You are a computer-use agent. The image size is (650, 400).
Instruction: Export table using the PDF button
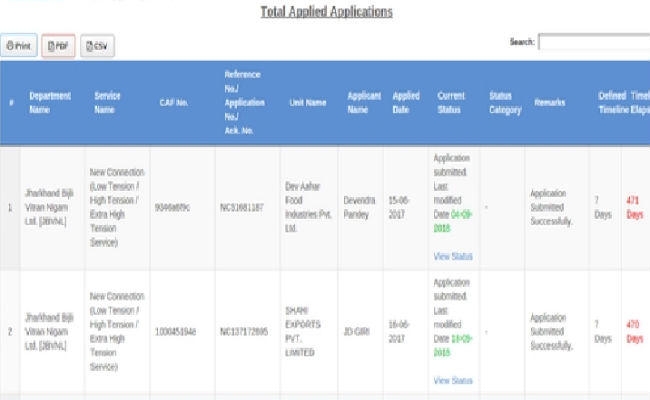click(x=58, y=46)
